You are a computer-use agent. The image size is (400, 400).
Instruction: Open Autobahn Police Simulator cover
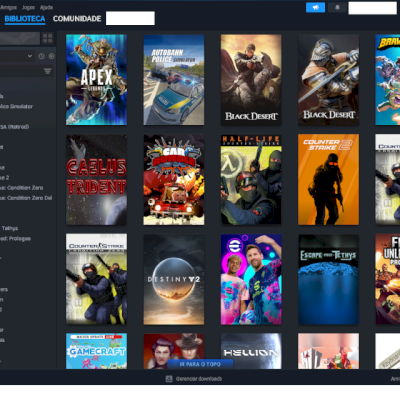point(174,80)
